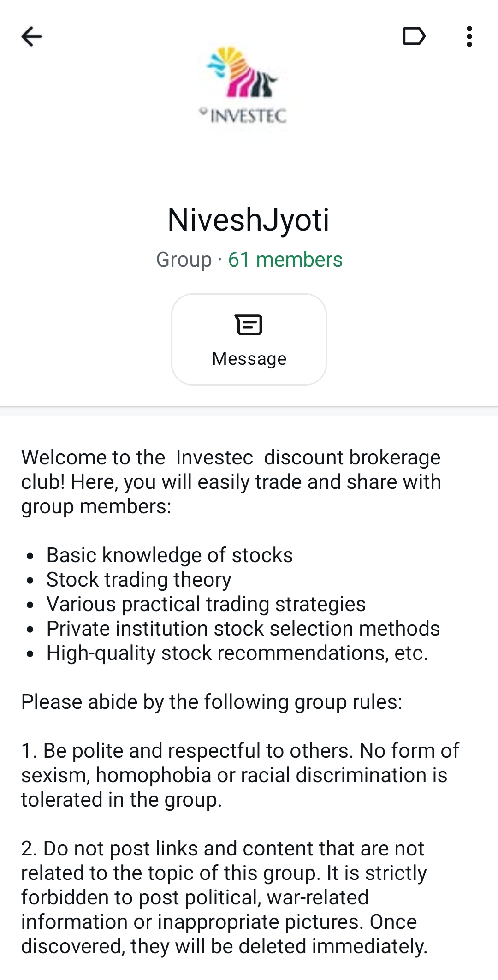Tap the label tag icon

[x=414, y=36]
